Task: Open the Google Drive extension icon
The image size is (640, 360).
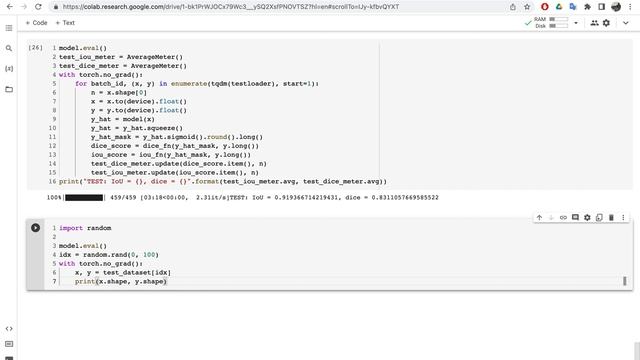Action: (559, 7)
